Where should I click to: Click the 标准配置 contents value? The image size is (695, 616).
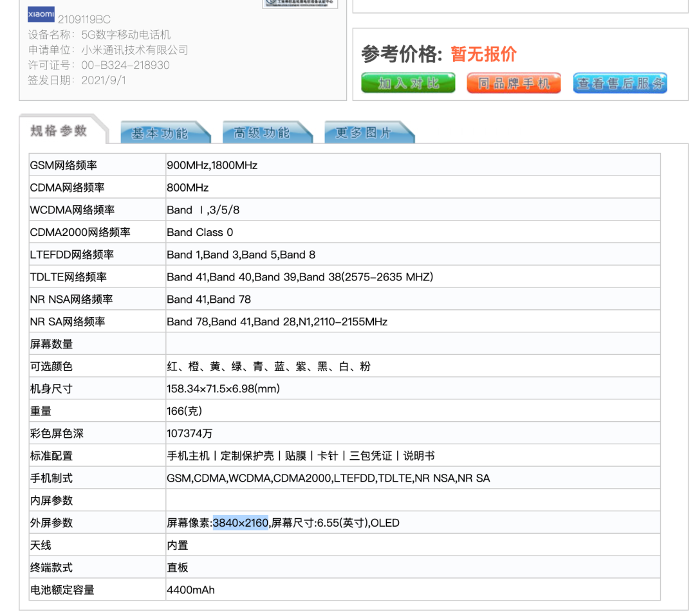(x=301, y=456)
